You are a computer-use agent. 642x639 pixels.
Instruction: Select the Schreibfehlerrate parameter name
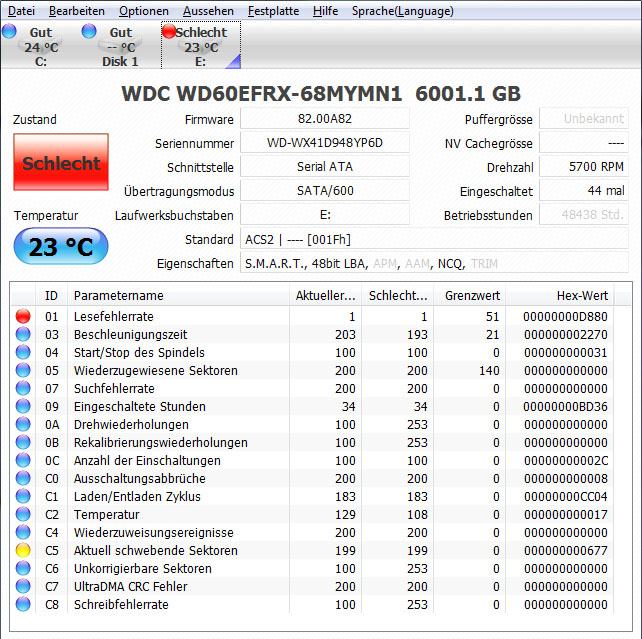coord(121,605)
